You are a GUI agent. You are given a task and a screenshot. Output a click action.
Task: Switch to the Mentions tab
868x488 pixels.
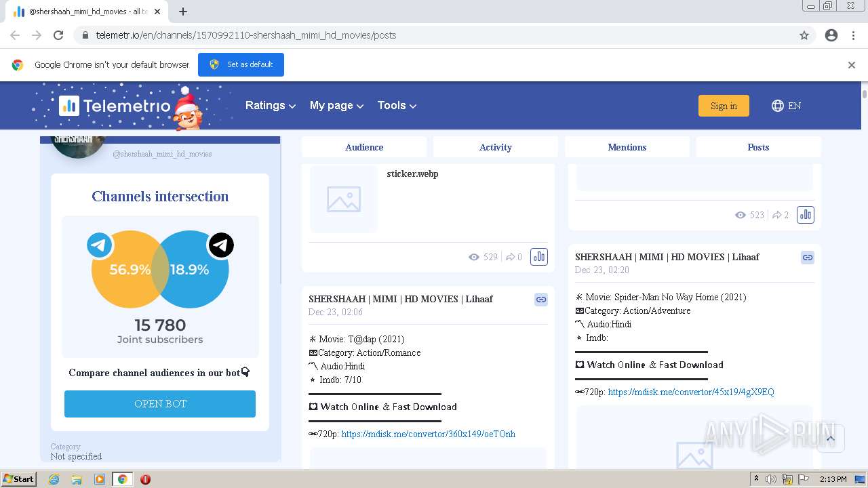(x=627, y=147)
